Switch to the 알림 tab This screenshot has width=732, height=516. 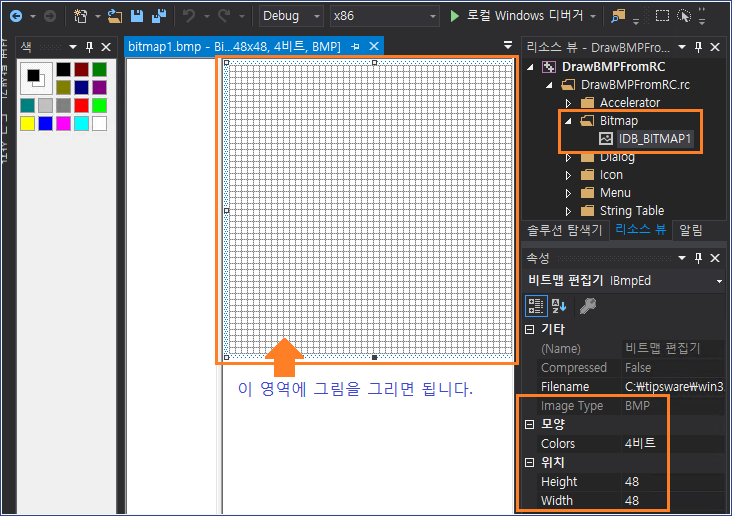691,230
